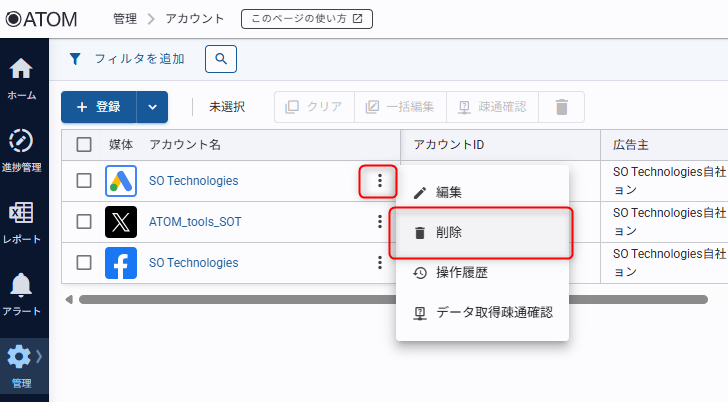Expand the 登録 button dropdown arrow
Screen dimensions: 728x402
click(152, 107)
